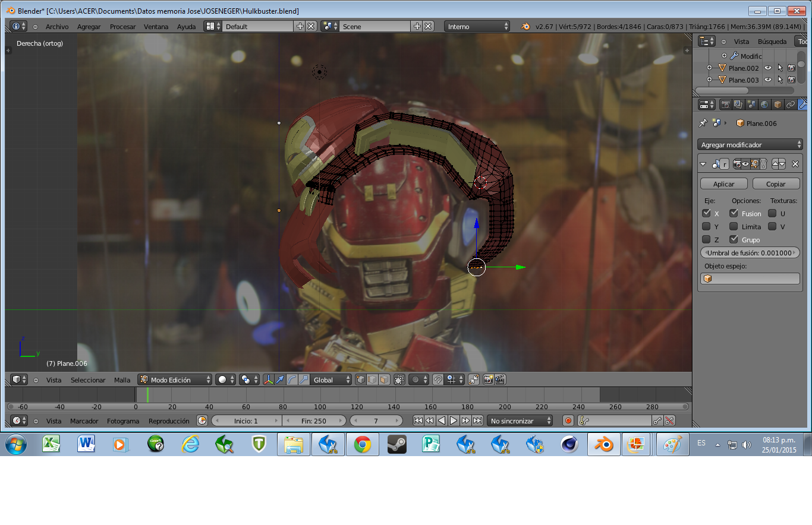Viewport: 812px width, 525px height.
Task: Open the Archivo menu
Action: pyautogui.click(x=57, y=27)
